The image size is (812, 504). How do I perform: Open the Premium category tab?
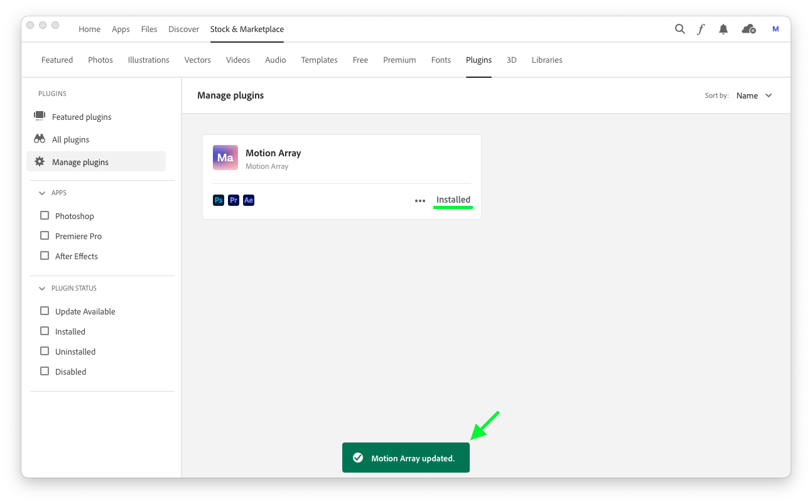tap(399, 60)
